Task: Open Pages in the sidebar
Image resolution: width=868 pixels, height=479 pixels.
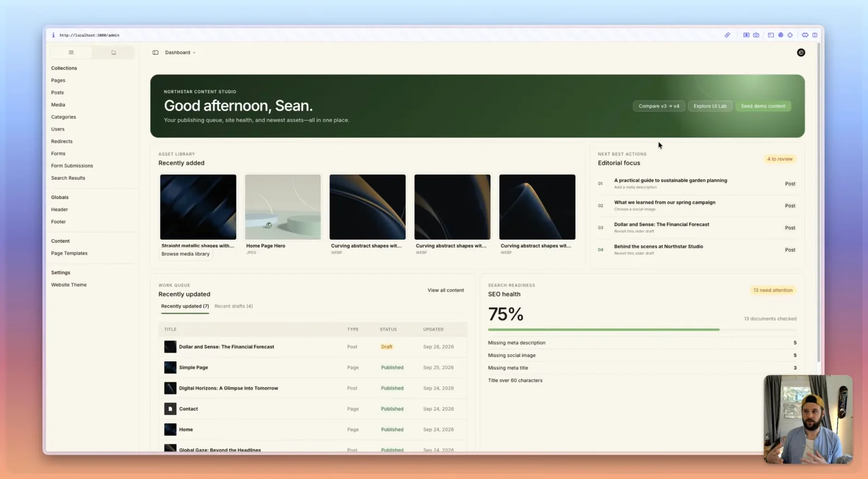Action: point(58,80)
